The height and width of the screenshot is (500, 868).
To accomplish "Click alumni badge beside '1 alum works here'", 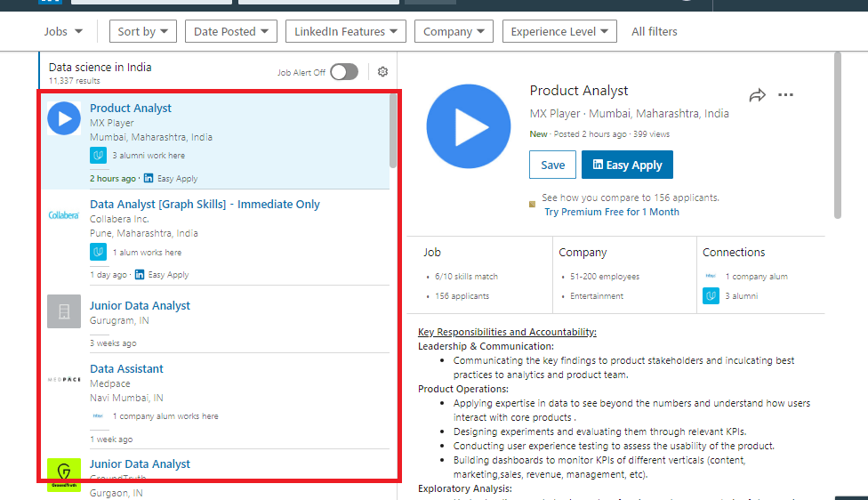I will [x=98, y=252].
